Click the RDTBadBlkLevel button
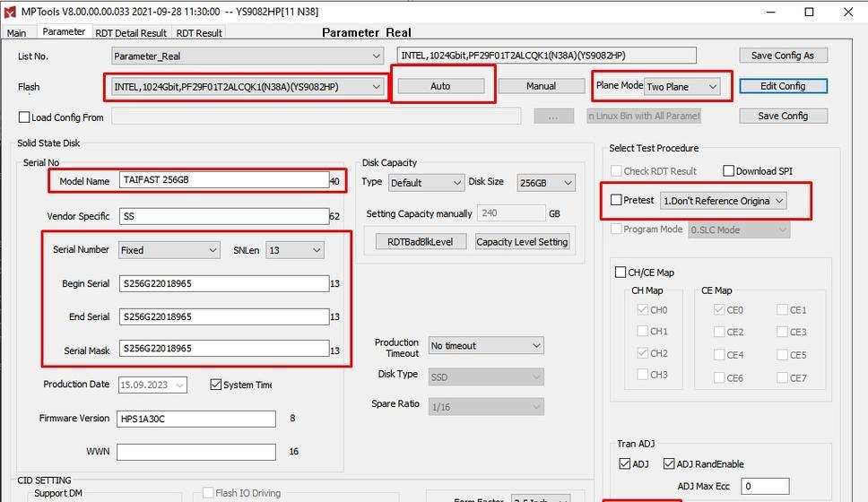 point(421,242)
